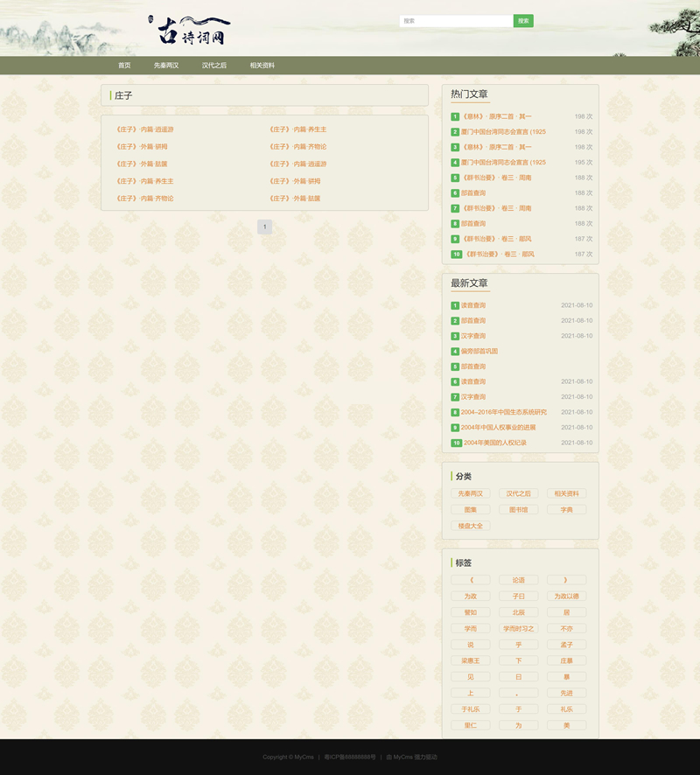The image size is (700, 775).
Task: Click the page 1 pagination button
Action: tap(264, 227)
